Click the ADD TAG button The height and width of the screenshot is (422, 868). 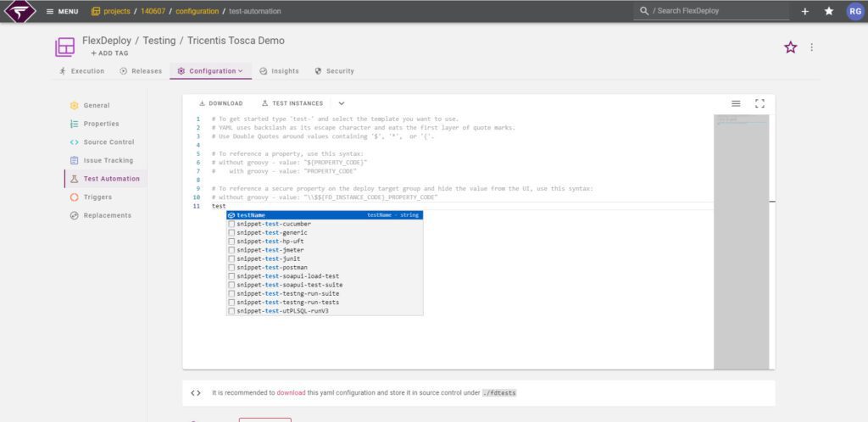click(109, 53)
